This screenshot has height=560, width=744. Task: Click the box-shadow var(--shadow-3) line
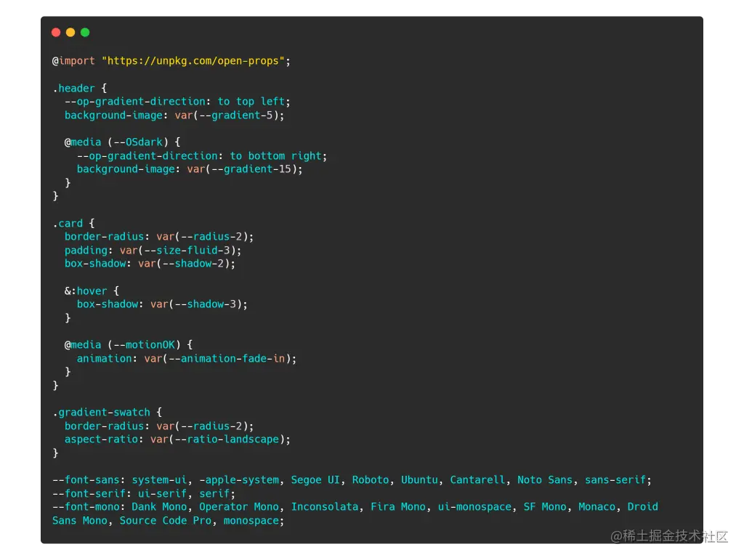click(x=162, y=304)
